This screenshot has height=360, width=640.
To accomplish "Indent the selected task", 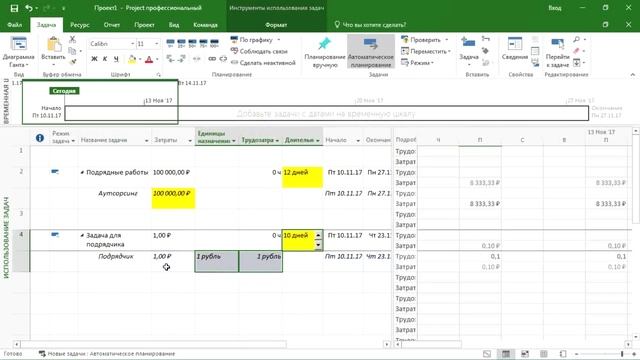I will coord(182,59).
